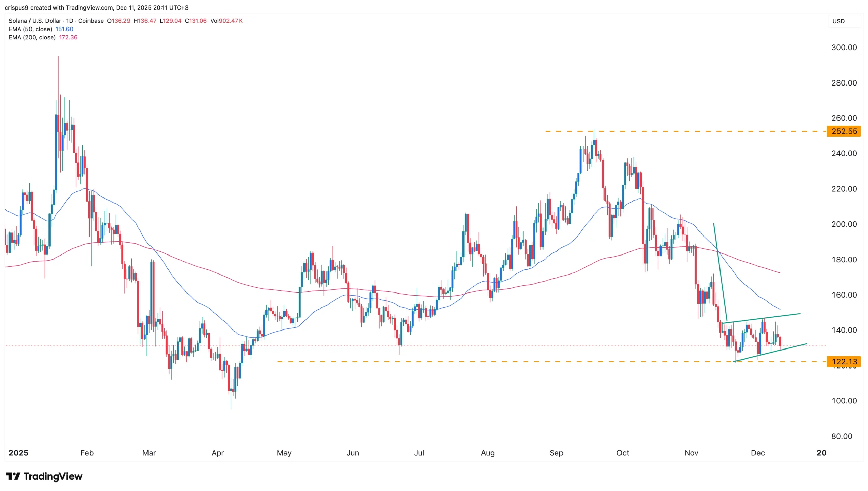Click the close price C131.06 readout
Screen dimensions: 868x491
(x=196, y=21)
